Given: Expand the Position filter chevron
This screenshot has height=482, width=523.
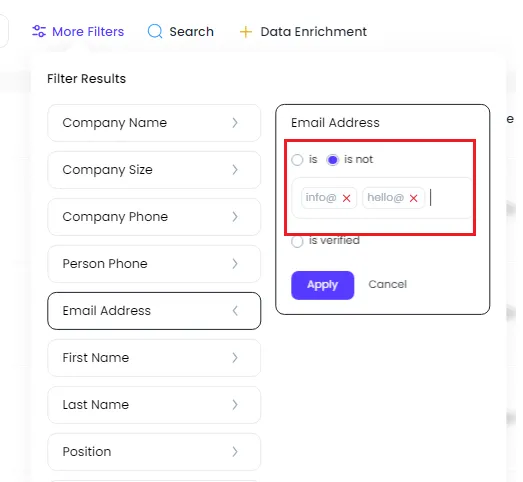Looking at the screenshot, I should (x=235, y=452).
